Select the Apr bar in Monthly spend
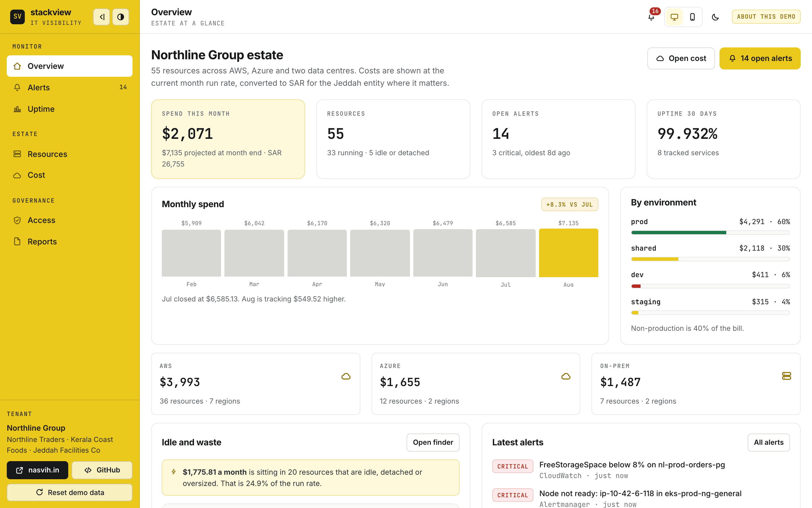This screenshot has height=508, width=812. (x=317, y=253)
